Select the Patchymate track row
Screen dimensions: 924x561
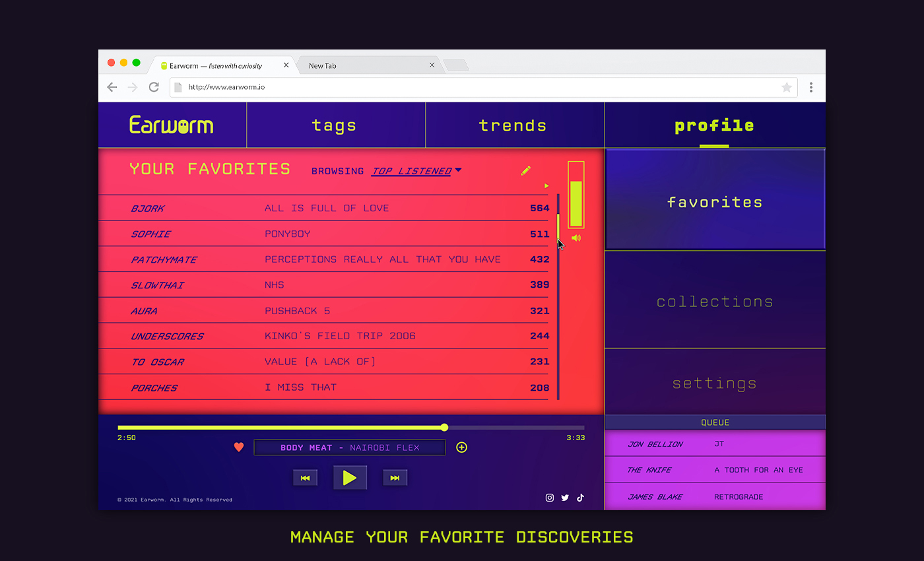pyautogui.click(x=325, y=259)
